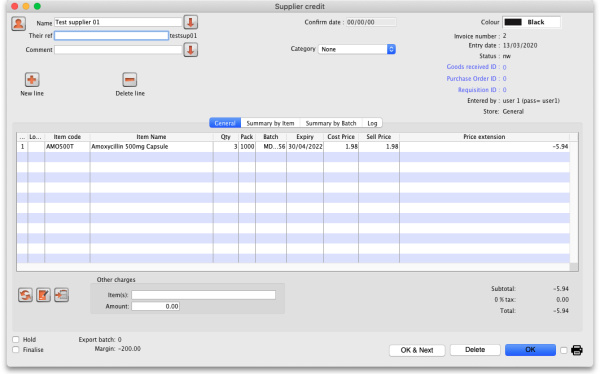This screenshot has height=374, width=600.
Task: Click the import arrow document icon
Action: (61, 295)
